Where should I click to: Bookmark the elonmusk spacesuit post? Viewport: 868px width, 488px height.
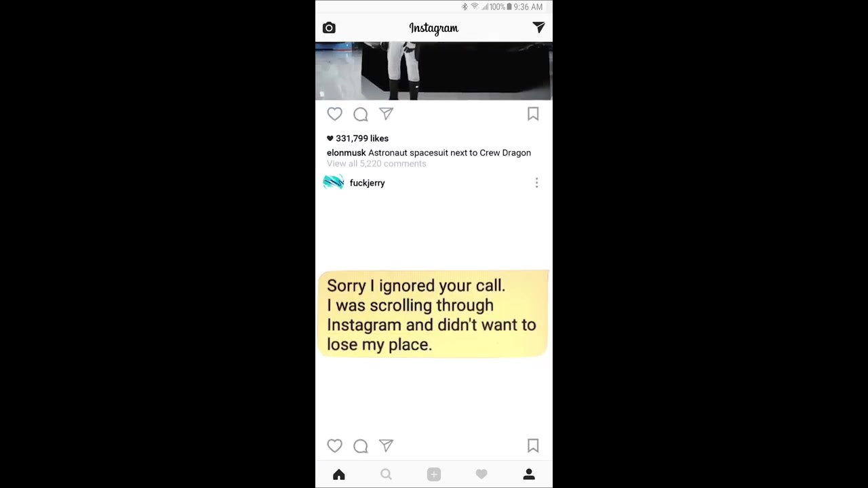533,114
